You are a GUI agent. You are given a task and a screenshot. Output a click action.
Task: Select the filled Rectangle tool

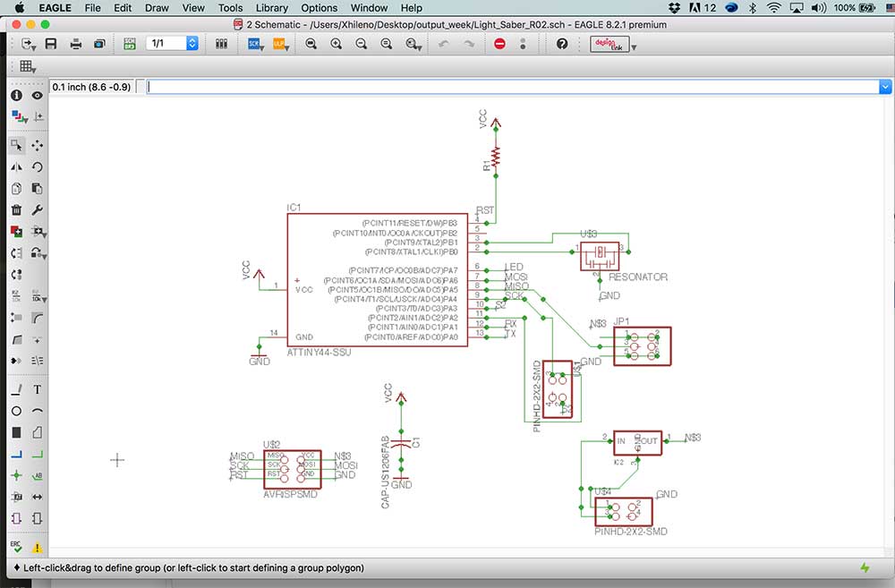[16, 432]
